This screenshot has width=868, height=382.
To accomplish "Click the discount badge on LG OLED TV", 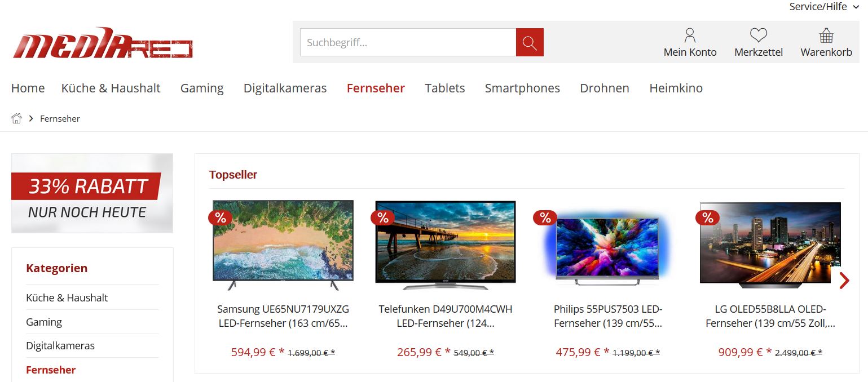I will pos(707,217).
